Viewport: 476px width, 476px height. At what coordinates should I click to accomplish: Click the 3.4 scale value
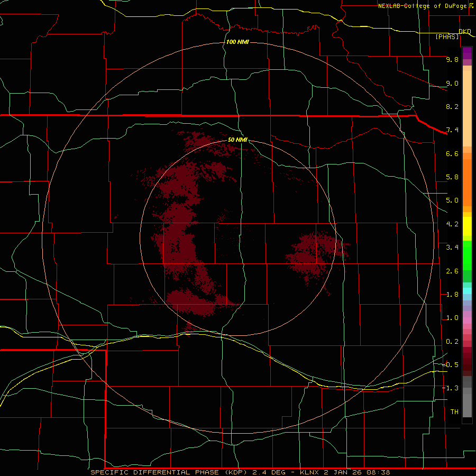click(452, 248)
